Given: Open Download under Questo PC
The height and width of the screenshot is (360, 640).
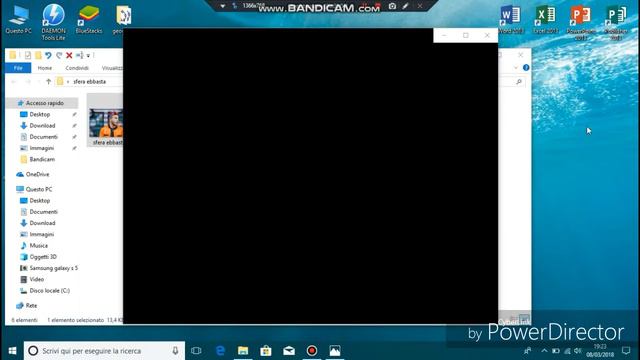Looking at the screenshot, I should point(42,223).
